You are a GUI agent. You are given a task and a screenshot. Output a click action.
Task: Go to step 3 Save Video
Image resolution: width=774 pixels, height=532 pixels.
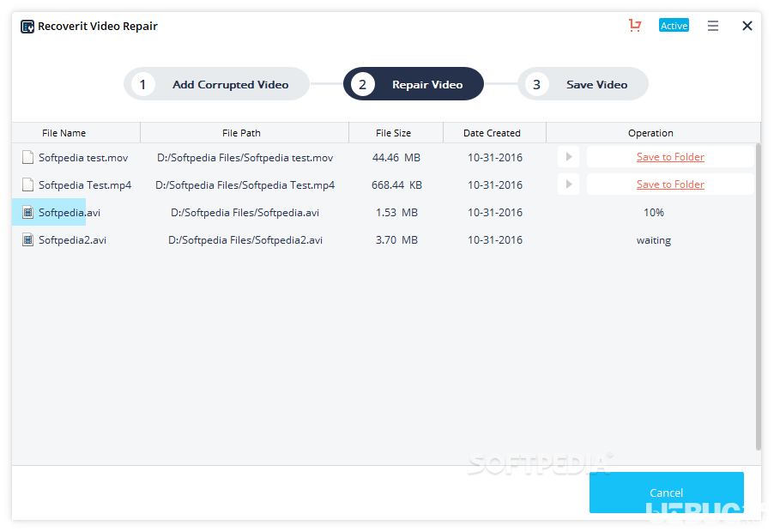click(583, 84)
